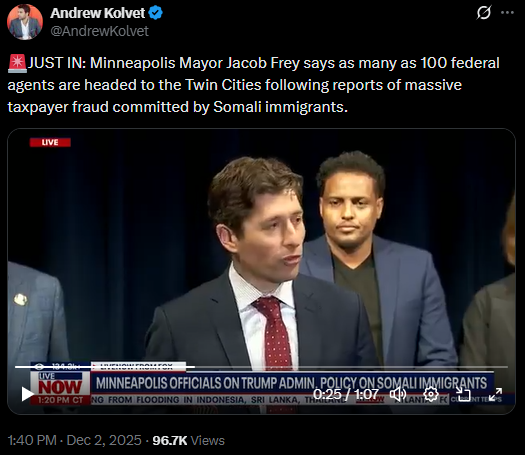Click the Minneapolis Officials headline banner
The width and height of the screenshot is (525, 455).
click(292, 383)
